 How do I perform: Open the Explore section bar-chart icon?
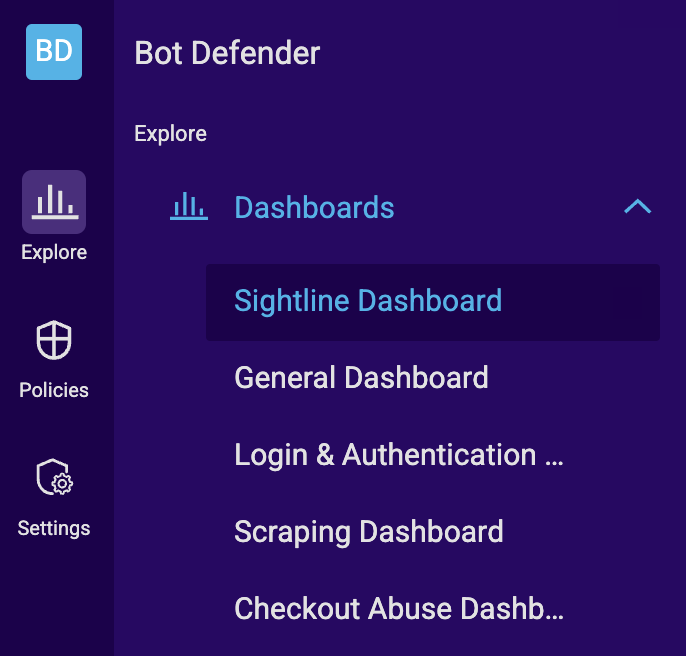click(x=54, y=202)
